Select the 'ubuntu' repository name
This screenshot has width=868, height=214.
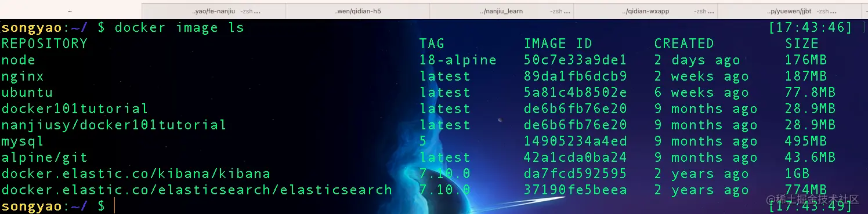(x=27, y=92)
